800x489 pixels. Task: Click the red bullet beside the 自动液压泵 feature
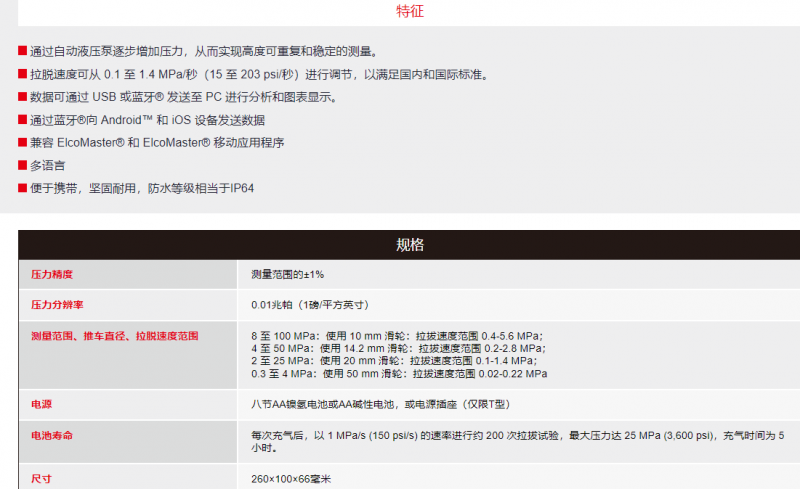click(22, 51)
